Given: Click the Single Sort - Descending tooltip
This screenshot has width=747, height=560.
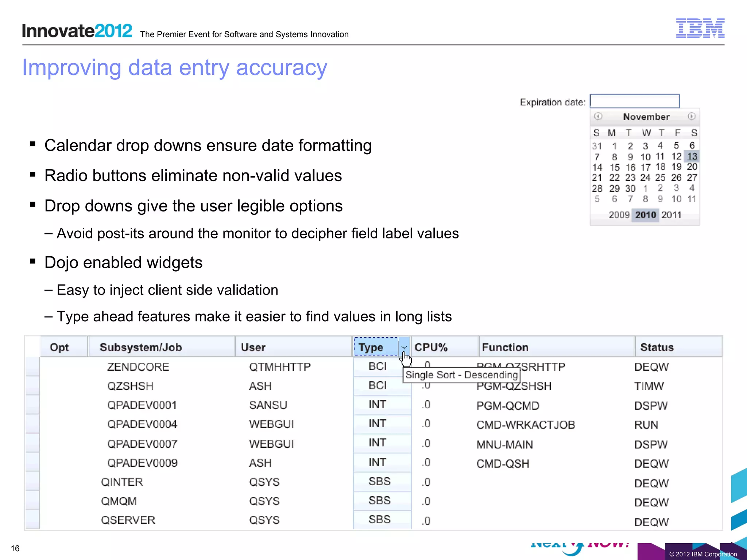Looking at the screenshot, I should click(461, 375).
